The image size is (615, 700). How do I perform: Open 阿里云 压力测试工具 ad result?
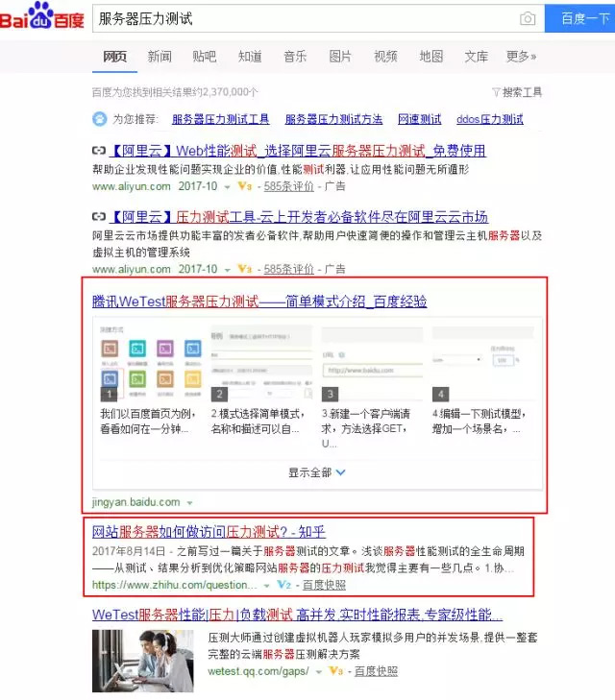click(x=299, y=217)
